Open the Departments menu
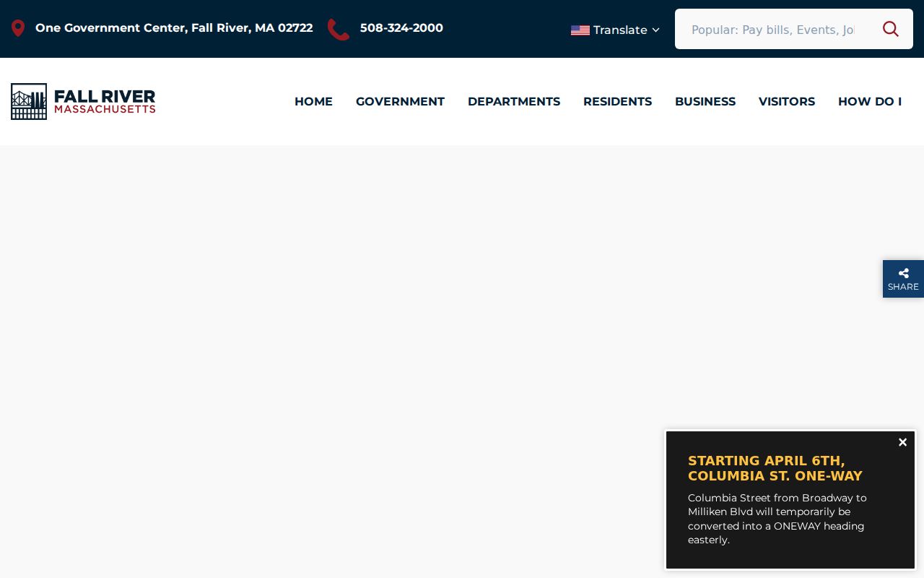This screenshot has height=578, width=924. (514, 102)
